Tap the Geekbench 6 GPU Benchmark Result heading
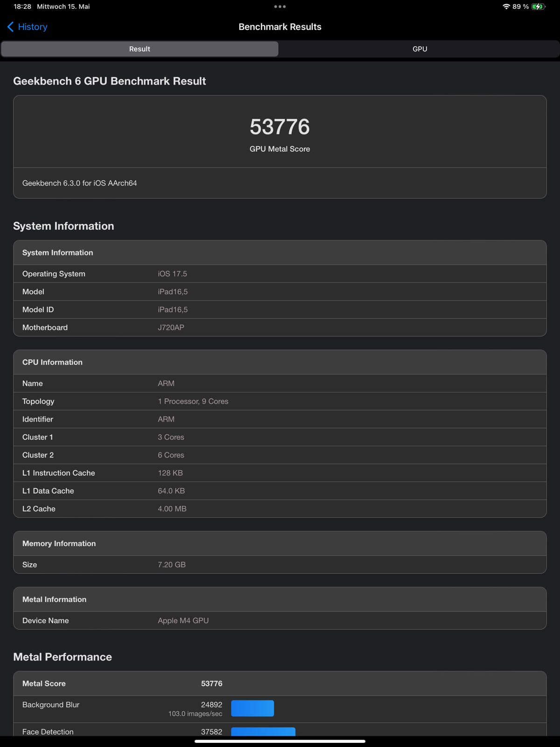Viewport: 560px width, 747px height. pos(110,81)
